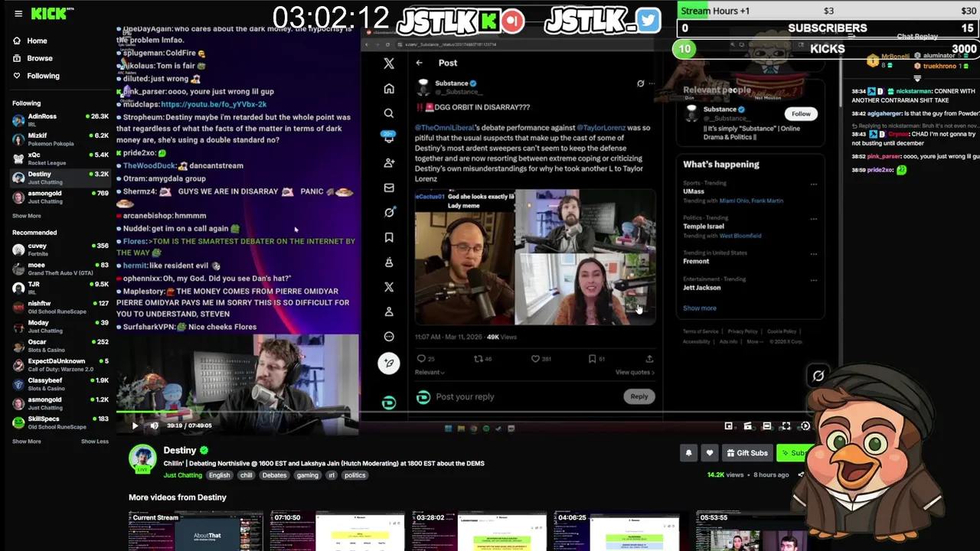
Task: Go to Home in Kick sidebar
Action: (31, 41)
